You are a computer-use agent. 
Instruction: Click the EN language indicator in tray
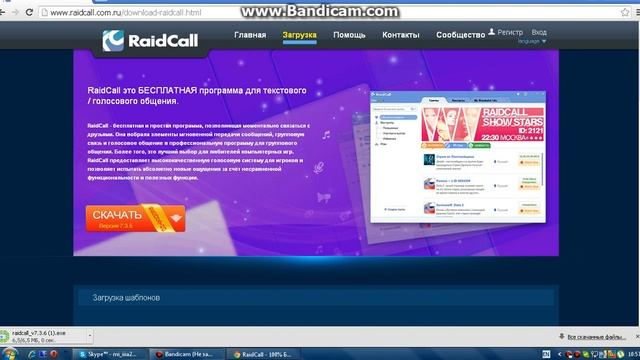546,354
